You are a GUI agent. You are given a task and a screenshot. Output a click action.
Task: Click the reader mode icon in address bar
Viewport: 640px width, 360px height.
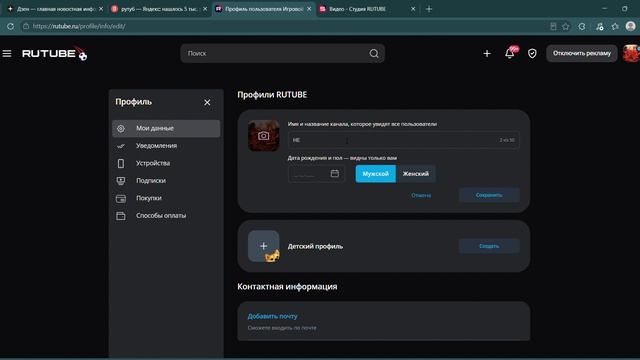tap(553, 26)
